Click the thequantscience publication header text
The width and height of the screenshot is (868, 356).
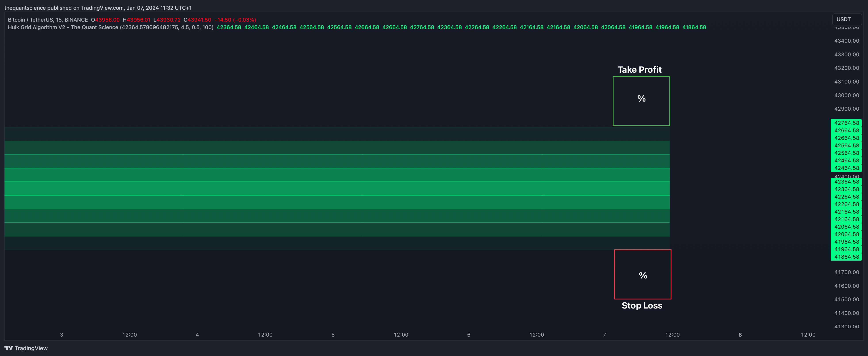98,8
